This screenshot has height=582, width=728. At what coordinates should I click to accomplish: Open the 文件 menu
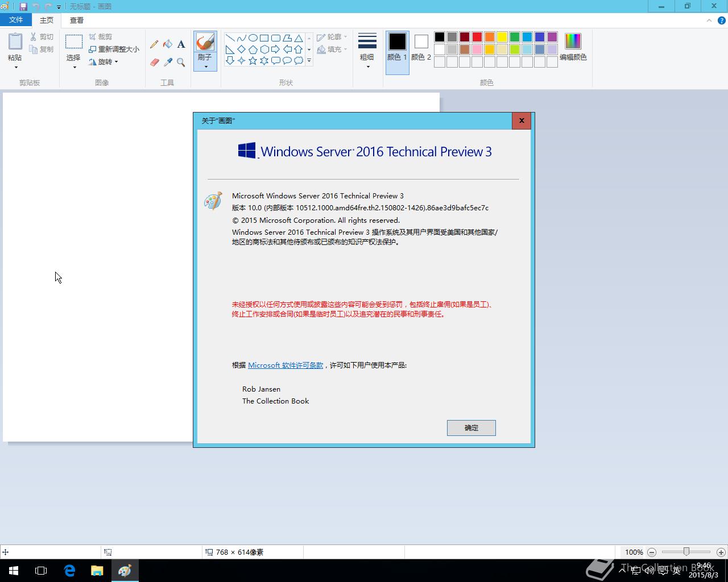click(x=16, y=20)
